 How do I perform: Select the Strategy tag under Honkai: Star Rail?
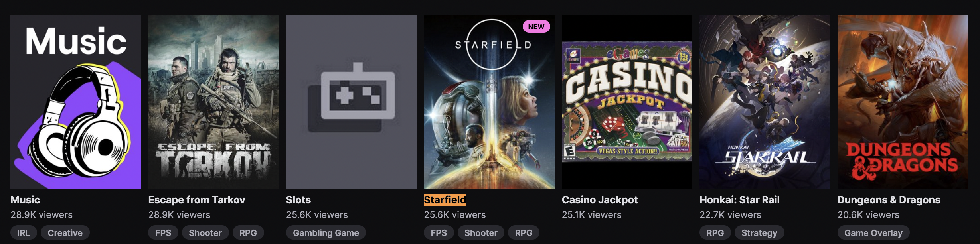[759, 233]
